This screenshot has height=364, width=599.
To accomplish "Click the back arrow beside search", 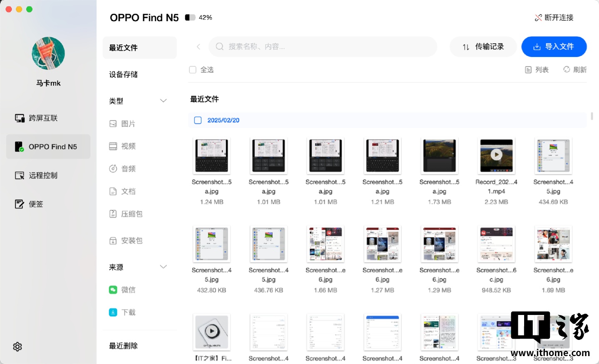I will 198,47.
